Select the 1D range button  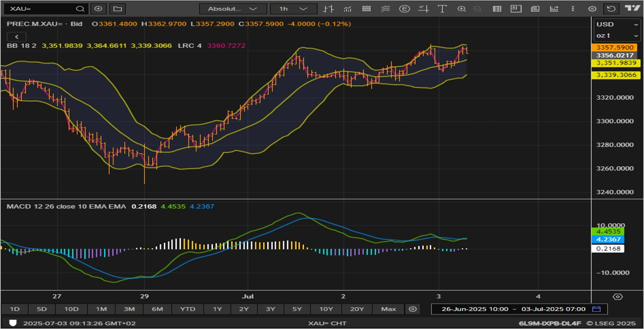(x=15, y=309)
